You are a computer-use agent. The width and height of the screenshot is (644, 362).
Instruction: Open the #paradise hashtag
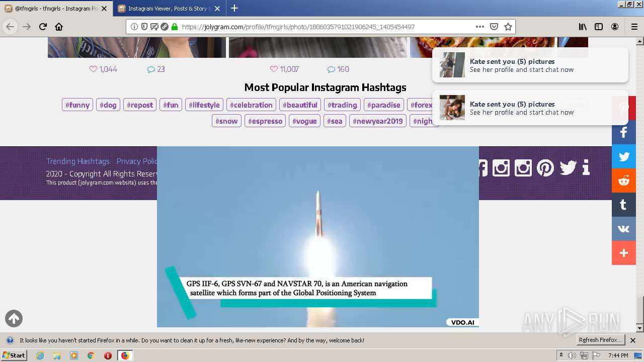(384, 105)
